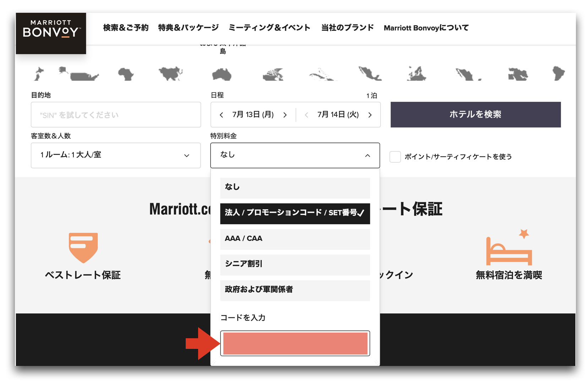Image resolution: width=588 pixels, height=383 pixels.
Task: Go back one day from 7月 13日 check-in
Action: (x=222, y=115)
